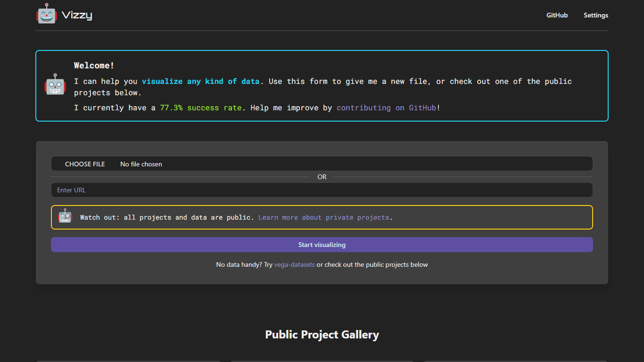Screen dimensions: 644x362
Task: Click the robot avatar in Welcome box
Action: coord(55,84)
